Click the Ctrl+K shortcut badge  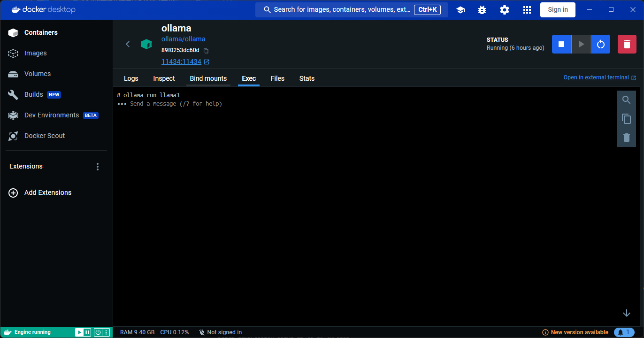click(x=427, y=9)
